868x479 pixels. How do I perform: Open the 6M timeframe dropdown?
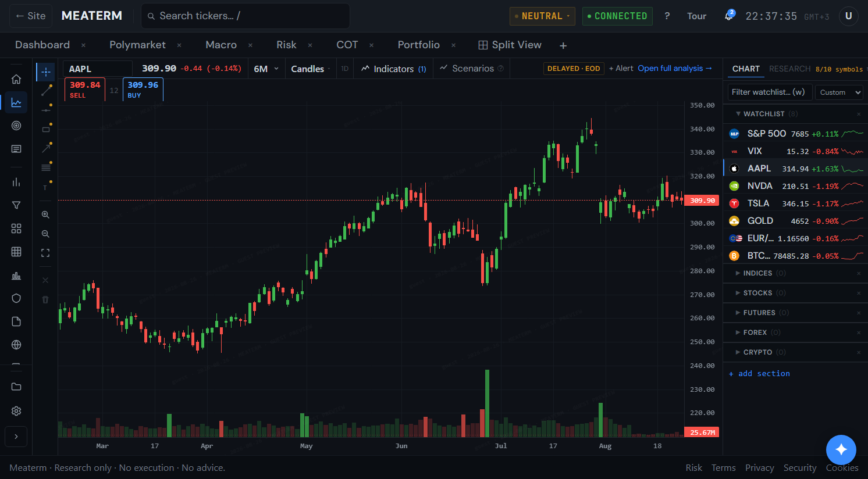tap(266, 69)
